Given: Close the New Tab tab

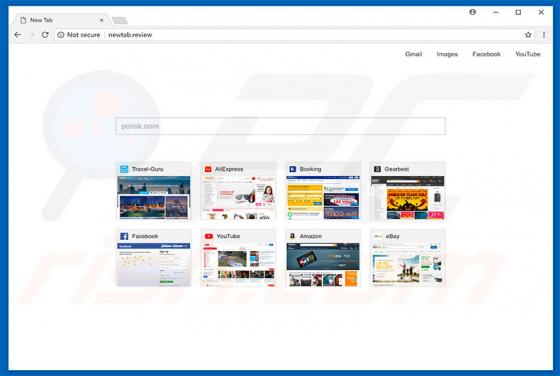Looking at the screenshot, I should click(x=101, y=20).
